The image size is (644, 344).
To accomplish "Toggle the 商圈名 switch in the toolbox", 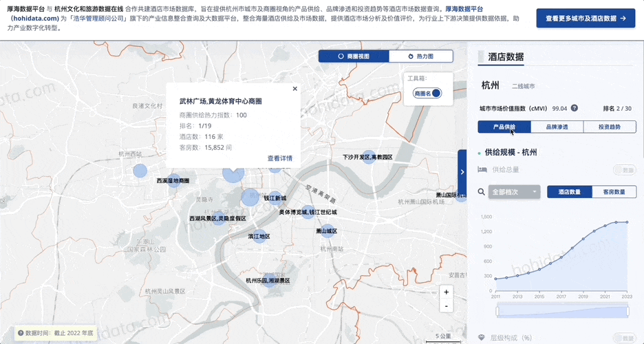I will 427,94.
